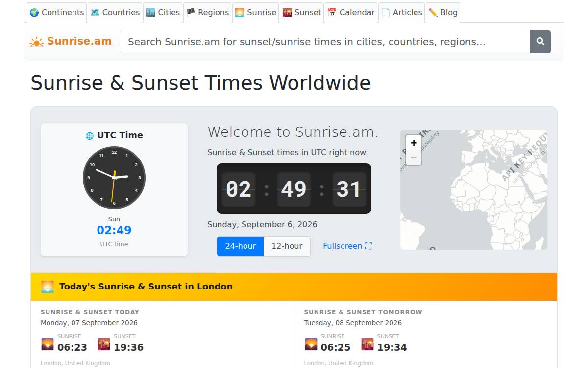Click tomorrow's sunrise icon beside 06:25
This screenshot has width=588, height=368.
311,344
